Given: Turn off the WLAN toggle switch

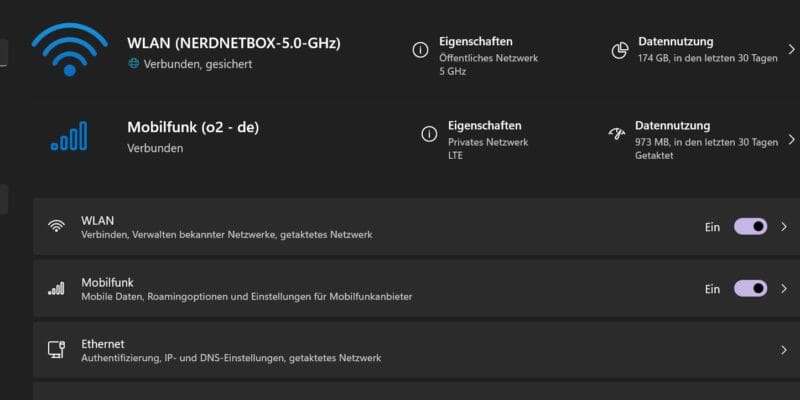Looking at the screenshot, I should click(750, 227).
